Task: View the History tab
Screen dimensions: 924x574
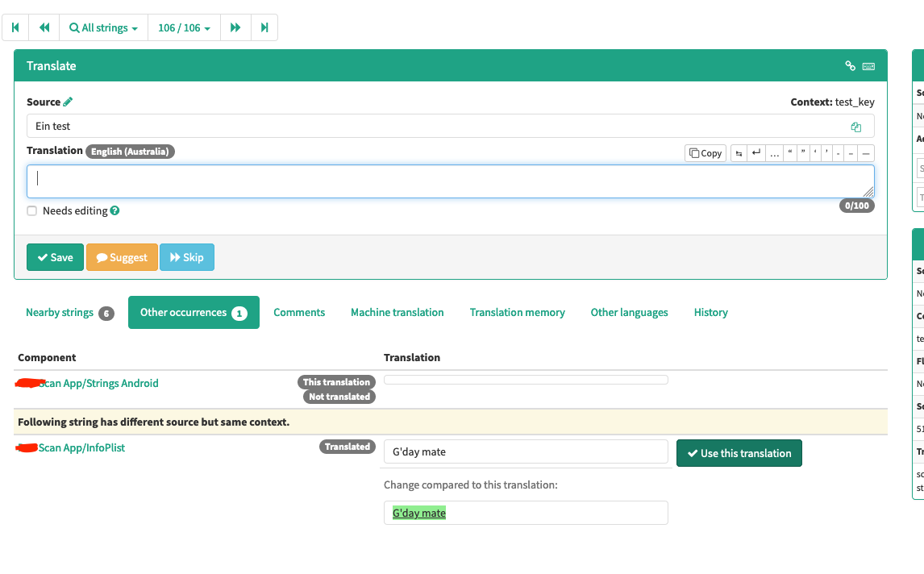Action: click(x=710, y=312)
